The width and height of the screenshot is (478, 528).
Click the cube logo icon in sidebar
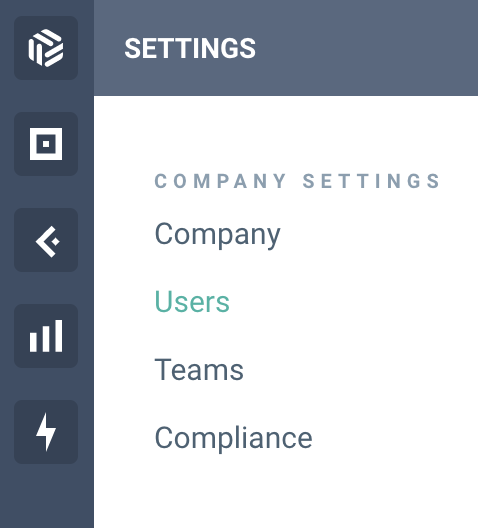[x=46, y=48]
